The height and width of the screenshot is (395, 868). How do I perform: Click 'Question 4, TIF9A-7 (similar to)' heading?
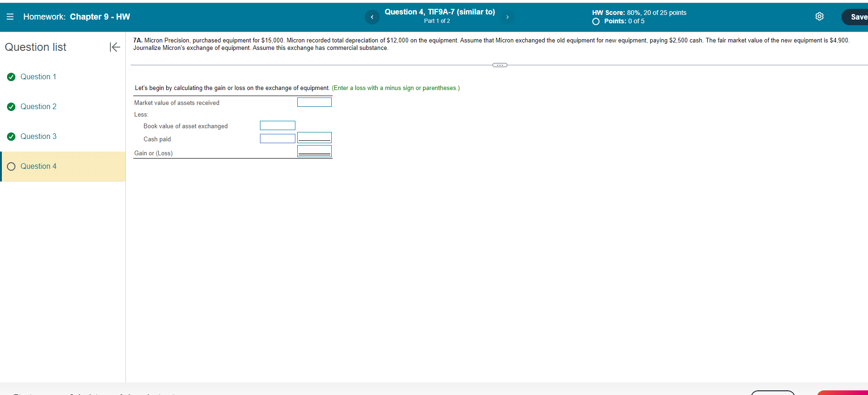440,12
